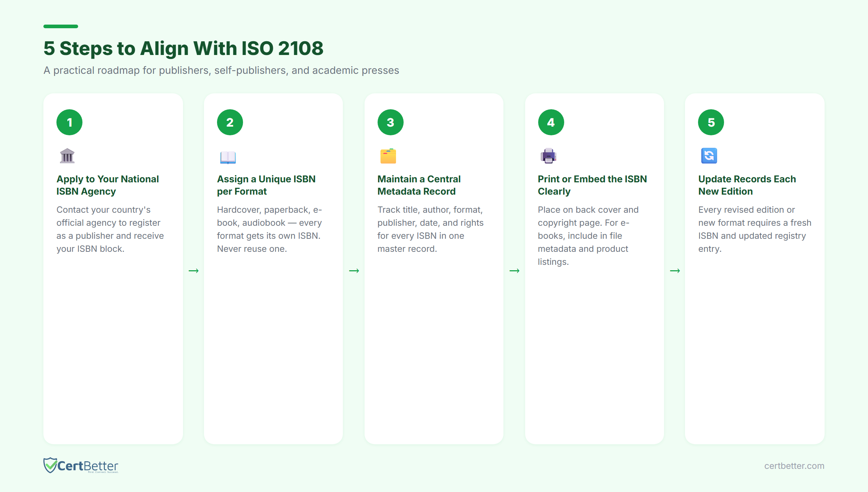Click text "Place on back cover and copyright page"
Viewport: 868px width, 492px height.
tap(588, 216)
